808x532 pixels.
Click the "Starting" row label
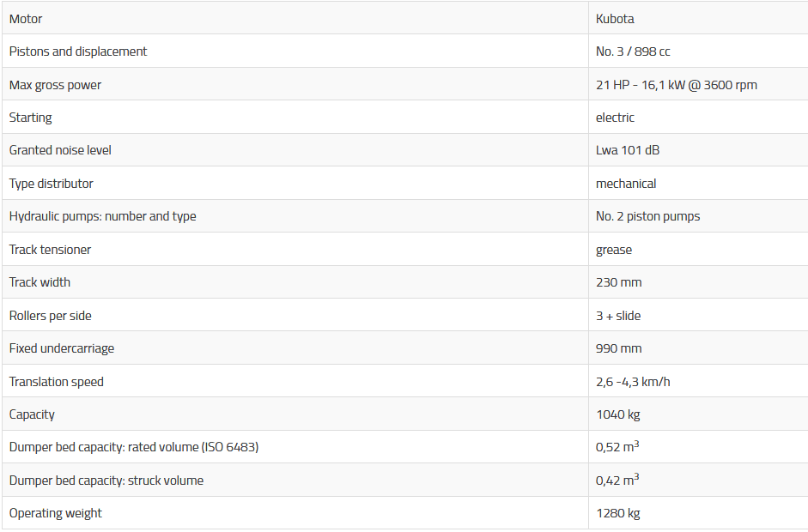[31, 118]
